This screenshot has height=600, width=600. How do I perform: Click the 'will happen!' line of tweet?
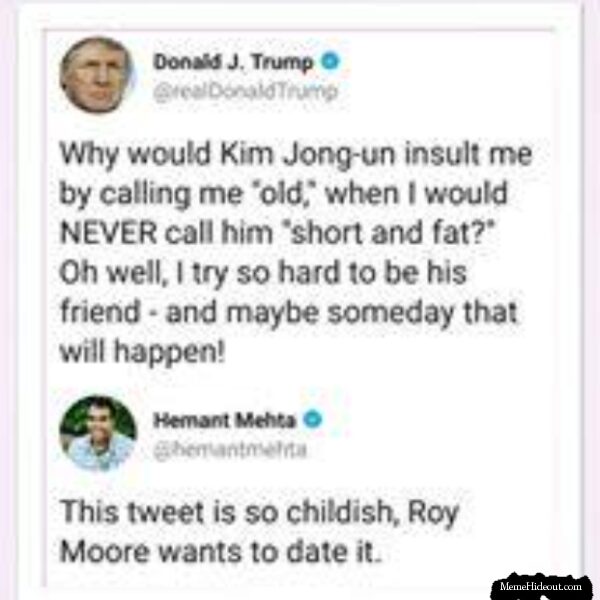pos(142,352)
